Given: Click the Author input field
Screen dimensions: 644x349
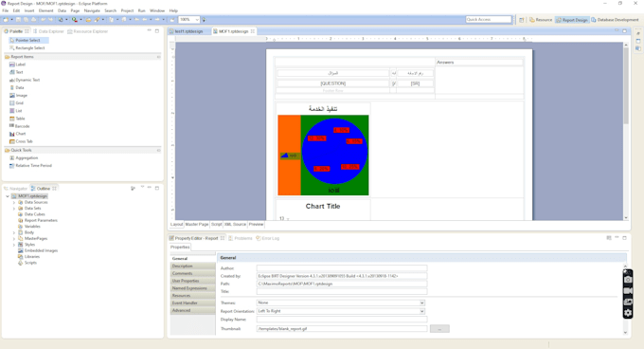Looking at the screenshot, I should 342,268.
